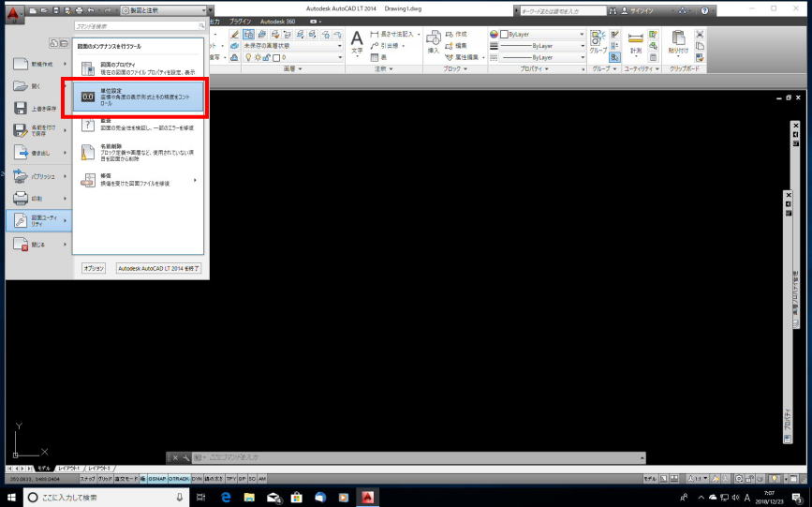812x507 pixels.
Task: Expand the 注釈 panel title
Action: click(x=384, y=69)
